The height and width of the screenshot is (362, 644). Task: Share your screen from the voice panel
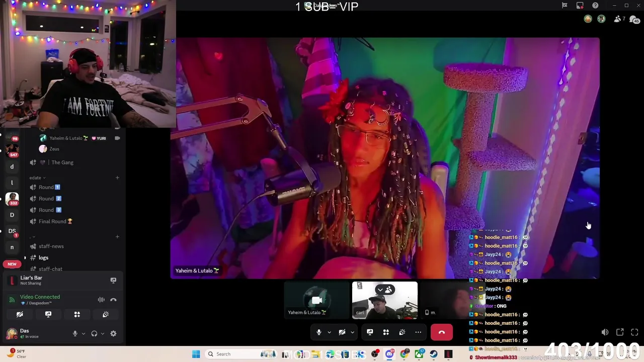48,314
